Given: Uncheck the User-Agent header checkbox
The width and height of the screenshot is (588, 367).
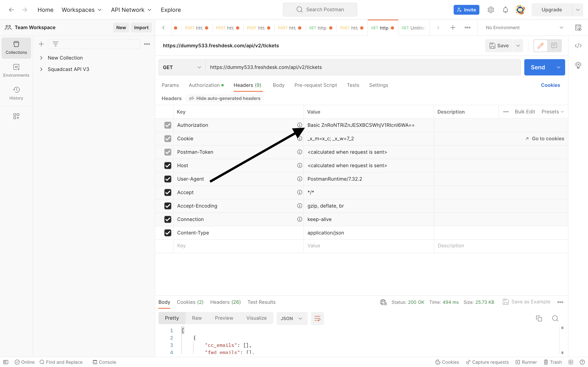Looking at the screenshot, I should pos(168,179).
